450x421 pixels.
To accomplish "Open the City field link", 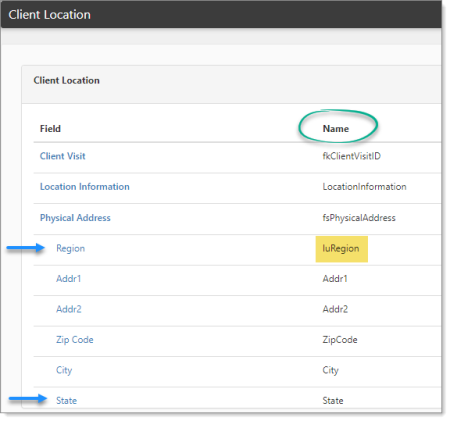I will (64, 370).
